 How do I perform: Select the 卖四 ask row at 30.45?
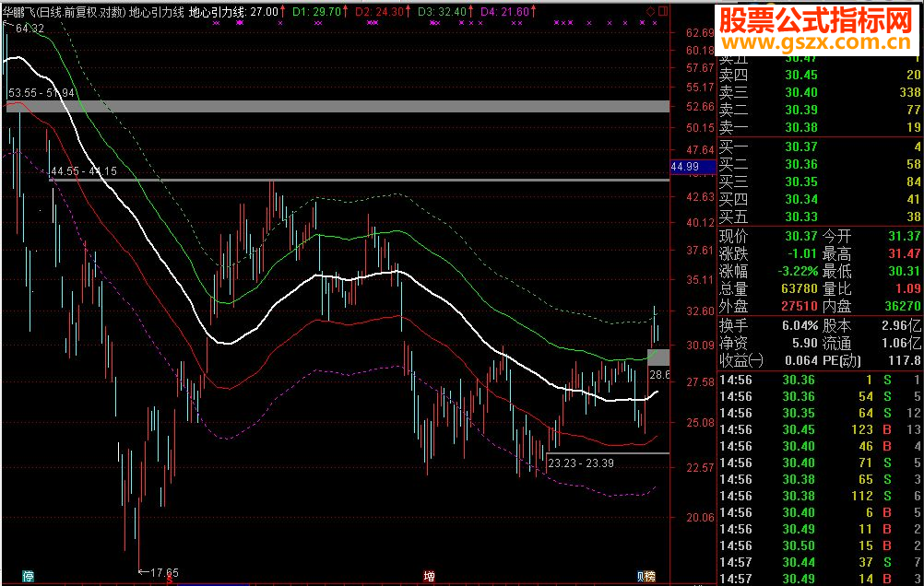(819, 75)
